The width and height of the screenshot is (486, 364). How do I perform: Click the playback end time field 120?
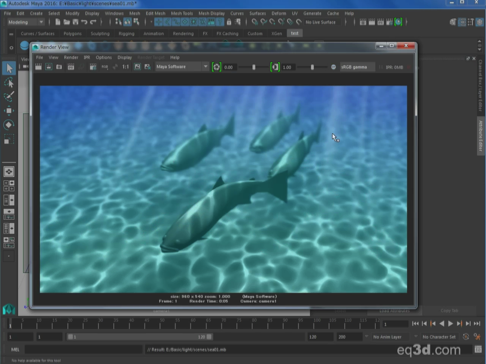pyautogui.click(x=320, y=337)
